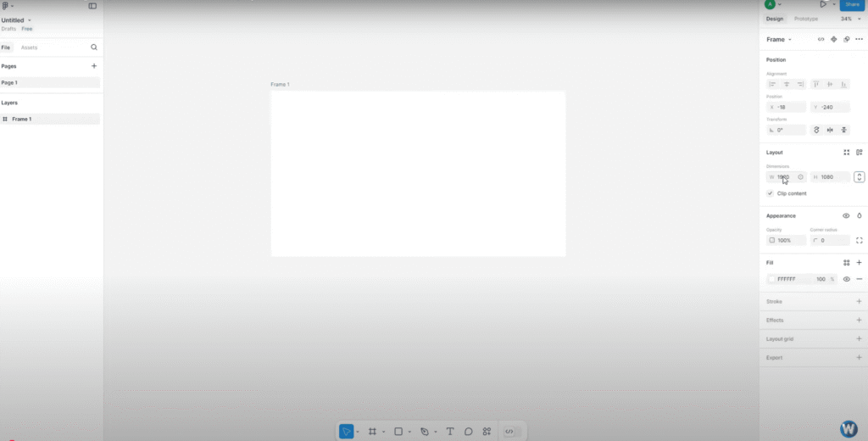Screen dimensions: 868x441
Task: Expand the Frame type dropdown
Action: 779,39
